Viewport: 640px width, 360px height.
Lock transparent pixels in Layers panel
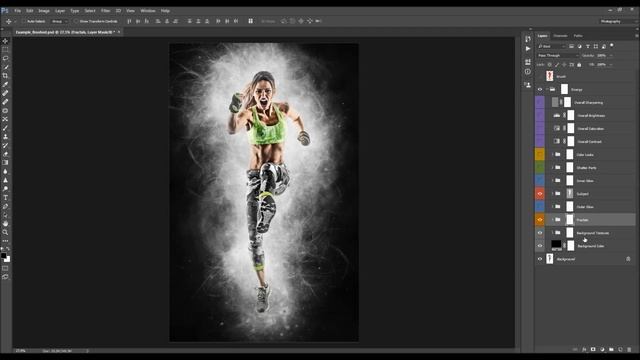549,64
